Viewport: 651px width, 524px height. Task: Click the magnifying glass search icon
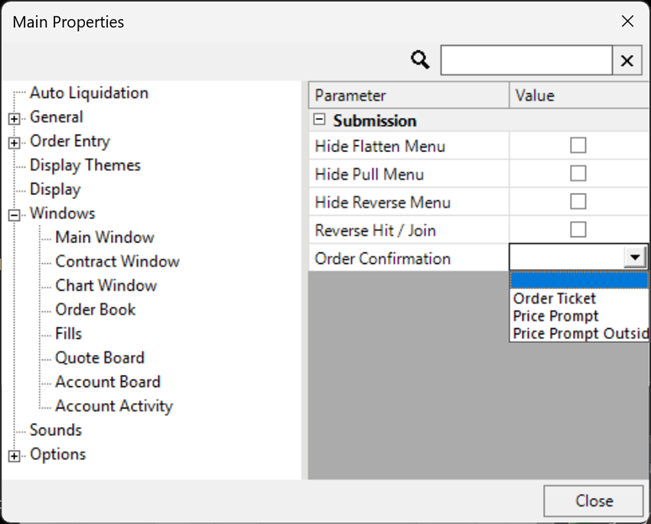[x=420, y=60]
